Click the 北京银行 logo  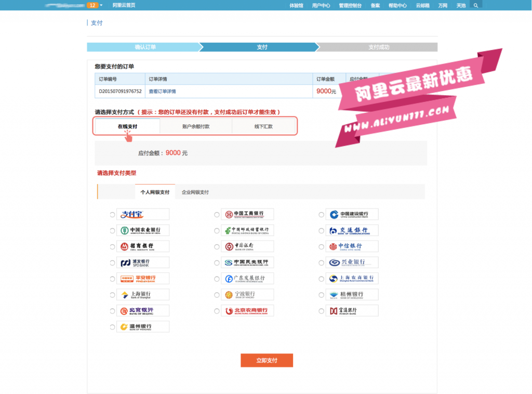coord(143,310)
